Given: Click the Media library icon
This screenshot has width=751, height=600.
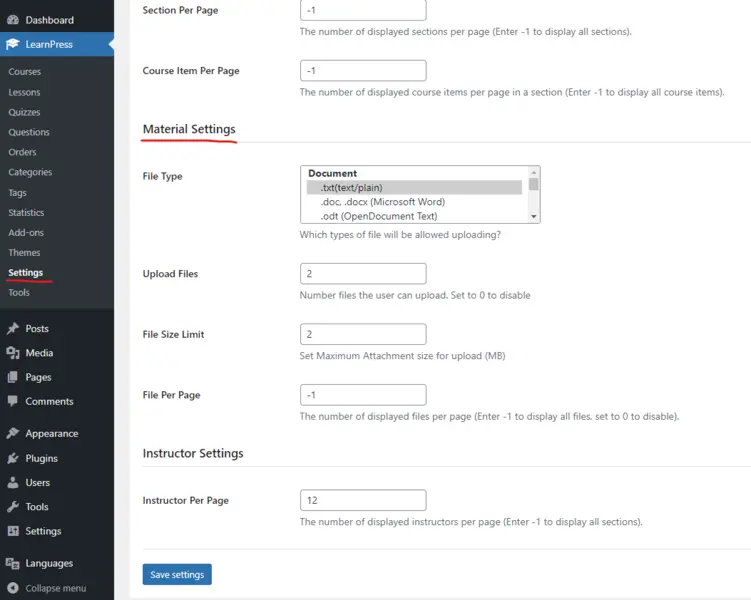Looking at the screenshot, I should pyautogui.click(x=13, y=353).
